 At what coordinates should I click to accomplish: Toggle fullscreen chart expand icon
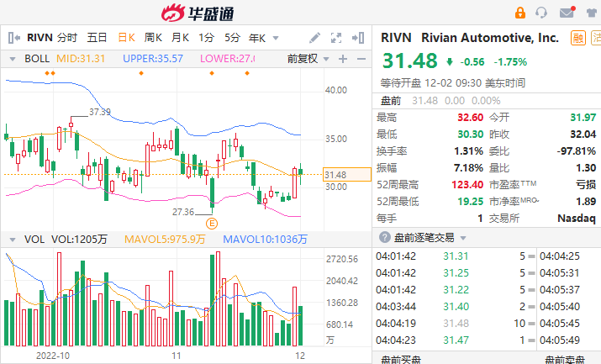[x=335, y=38]
